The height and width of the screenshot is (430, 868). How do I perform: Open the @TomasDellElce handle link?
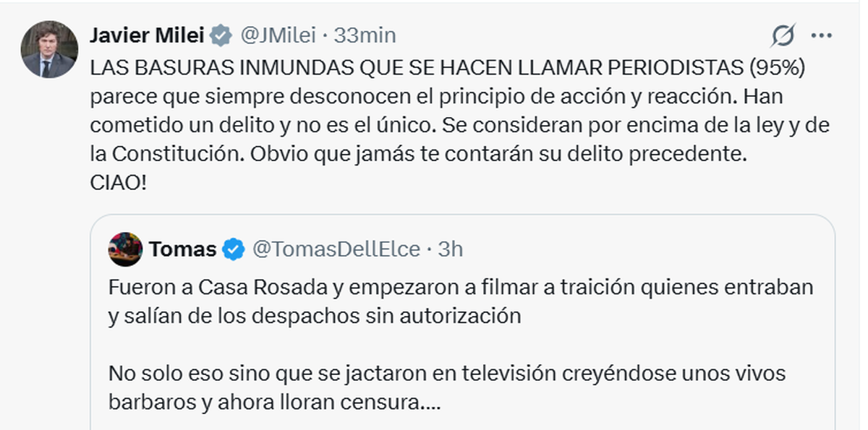click(336, 249)
